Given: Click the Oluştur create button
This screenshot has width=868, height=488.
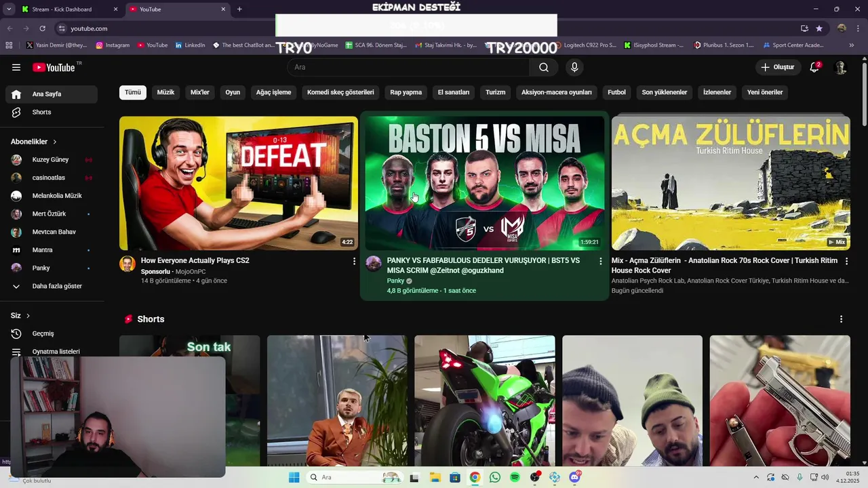Looking at the screenshot, I should (x=777, y=67).
